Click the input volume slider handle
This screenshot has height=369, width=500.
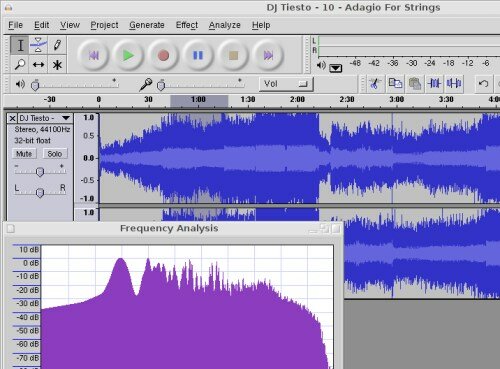(x=161, y=85)
